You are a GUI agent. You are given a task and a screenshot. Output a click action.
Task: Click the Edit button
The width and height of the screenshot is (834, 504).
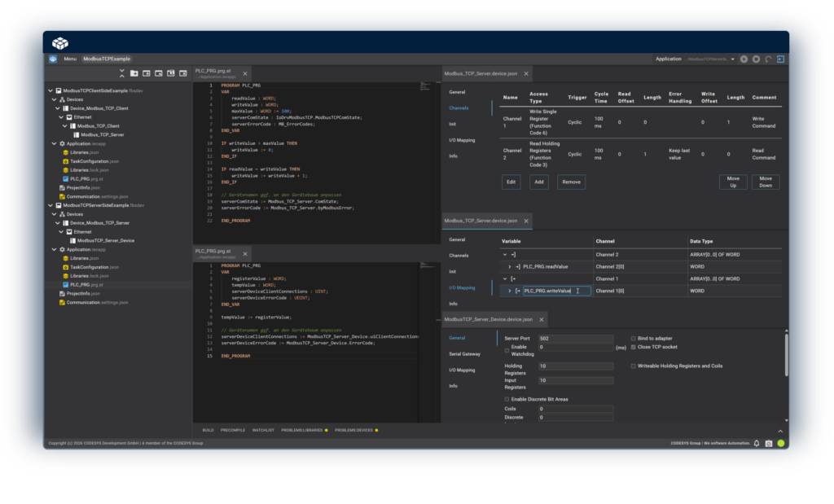(511, 182)
